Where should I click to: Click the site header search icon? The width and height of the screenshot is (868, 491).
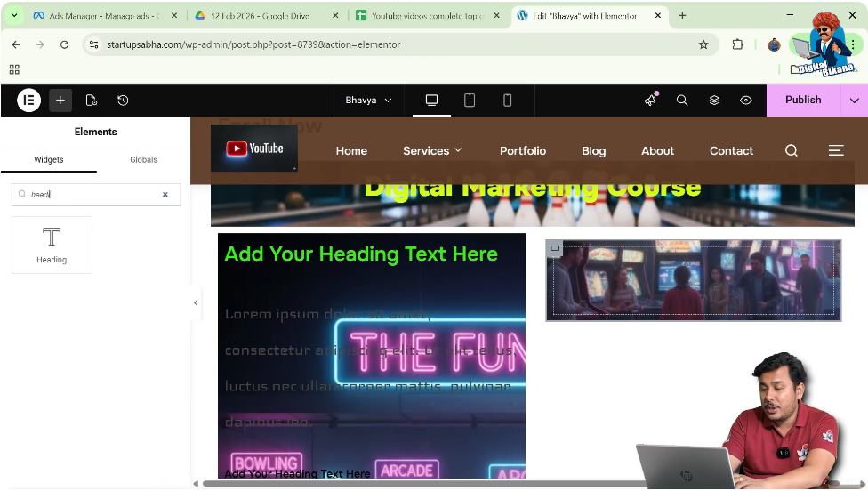[x=791, y=150]
